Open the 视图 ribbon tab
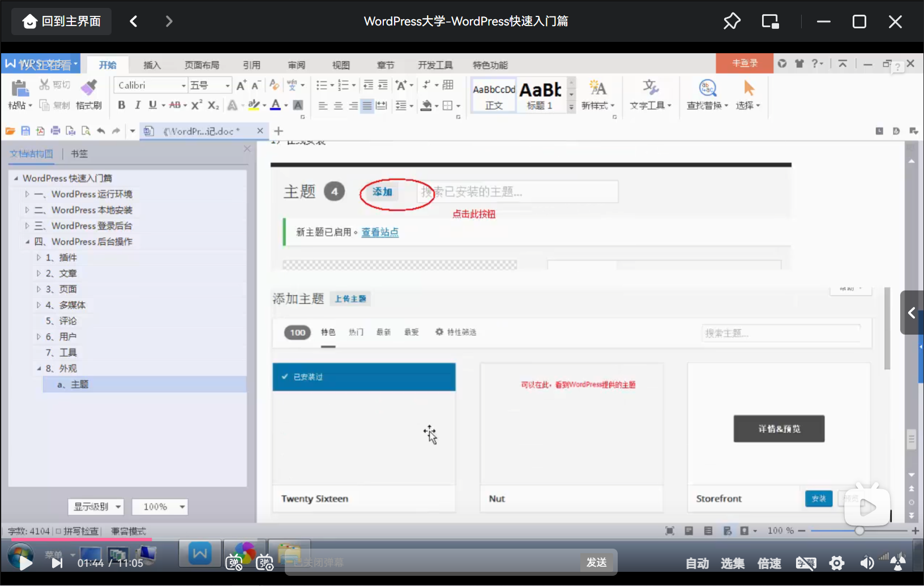 tap(341, 65)
